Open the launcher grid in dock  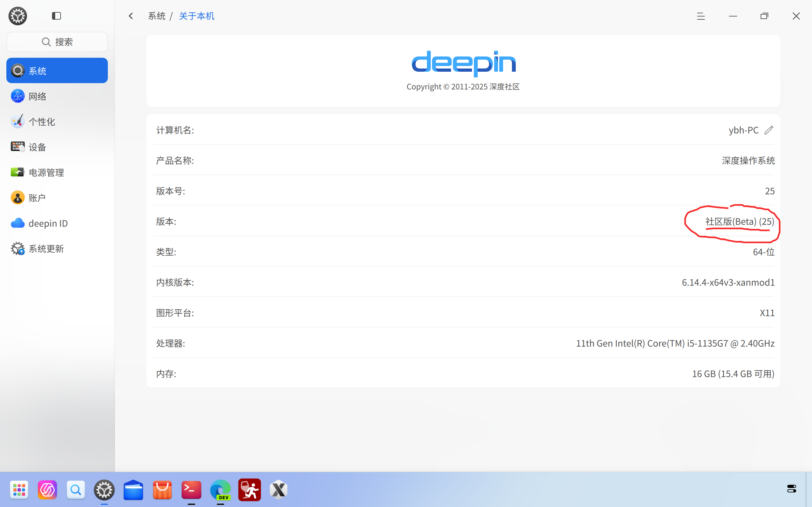19,490
